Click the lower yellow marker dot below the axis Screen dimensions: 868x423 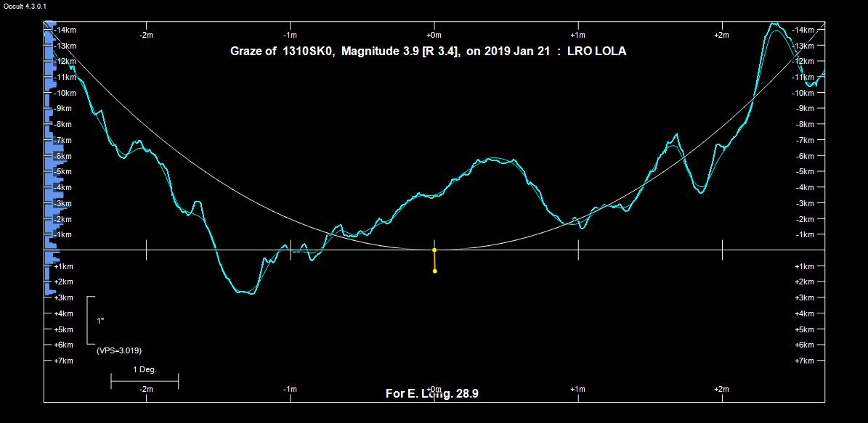[434, 271]
